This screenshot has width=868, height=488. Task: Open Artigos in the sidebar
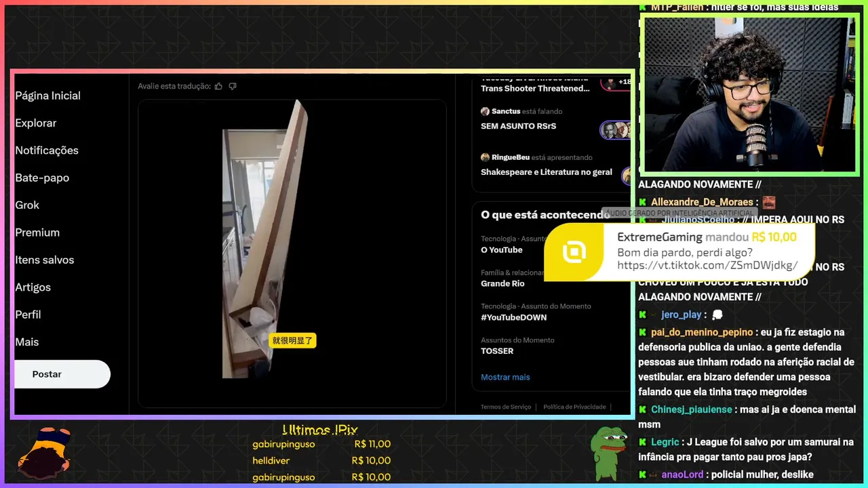pos(33,287)
